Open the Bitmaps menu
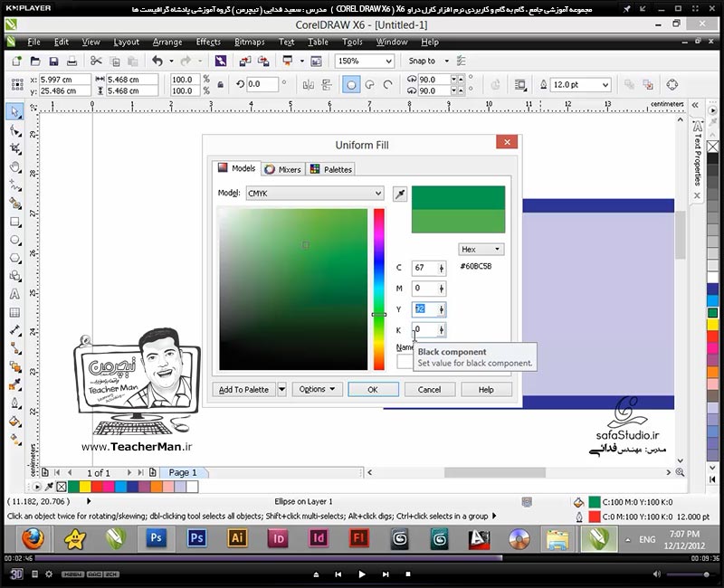The height and width of the screenshot is (588, 724). [250, 42]
